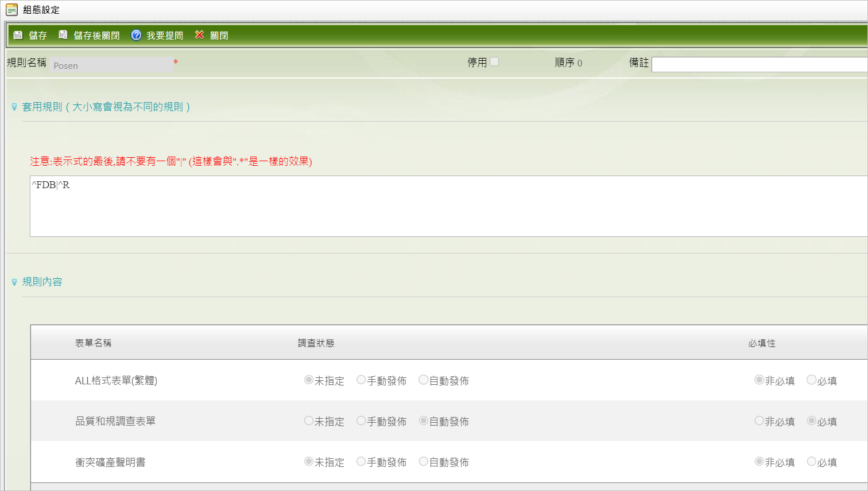
Task: Click the 儲存後關閉 save-and-close icon
Action: (63, 35)
